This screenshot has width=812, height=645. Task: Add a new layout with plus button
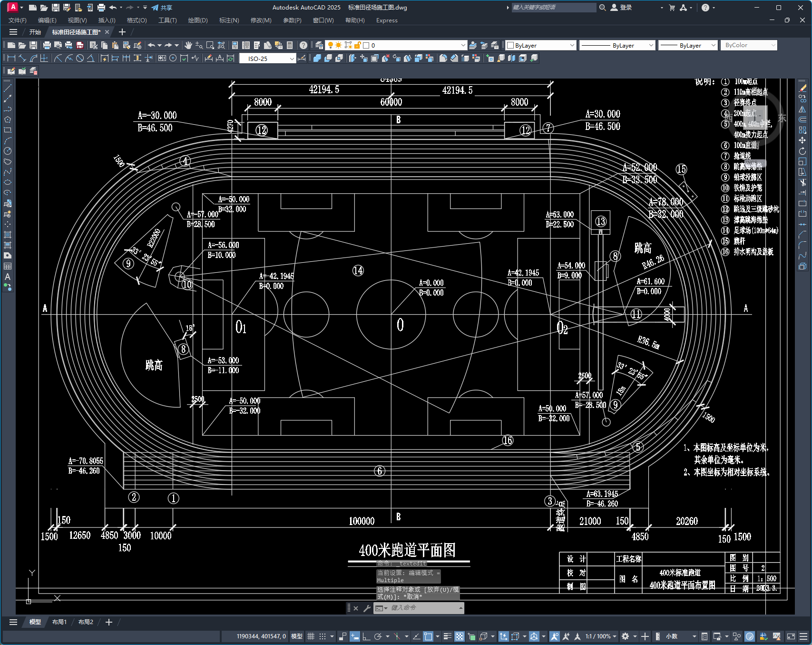tap(109, 622)
